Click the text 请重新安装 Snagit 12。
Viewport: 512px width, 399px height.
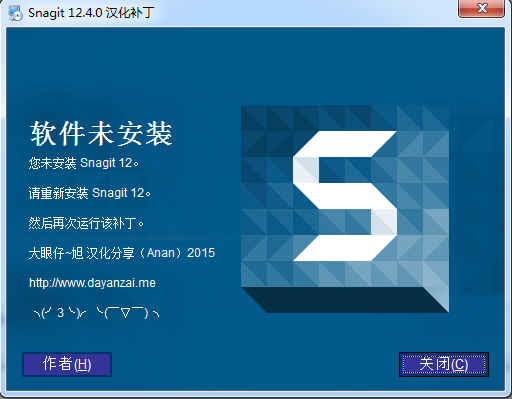[90, 193]
